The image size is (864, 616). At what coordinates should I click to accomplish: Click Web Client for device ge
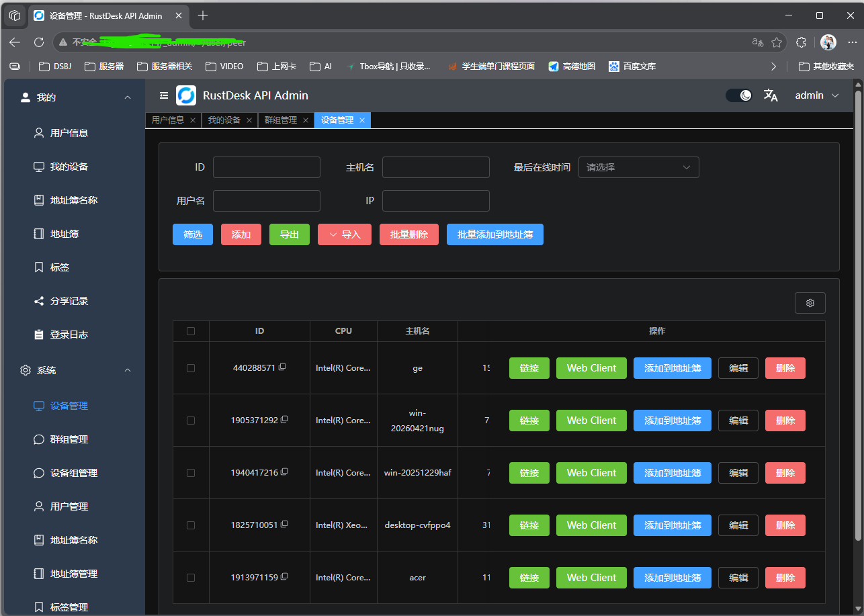[591, 368]
